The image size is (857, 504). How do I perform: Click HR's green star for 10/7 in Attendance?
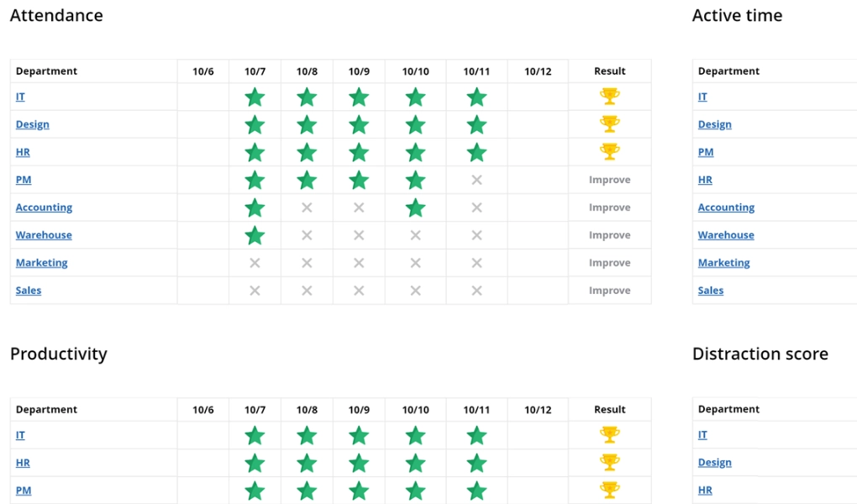point(255,153)
